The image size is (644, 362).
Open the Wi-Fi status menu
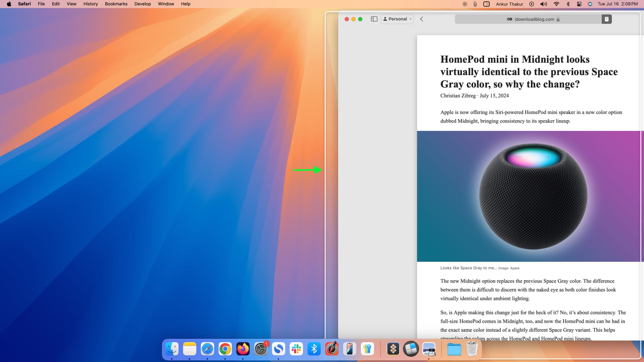pos(556,4)
